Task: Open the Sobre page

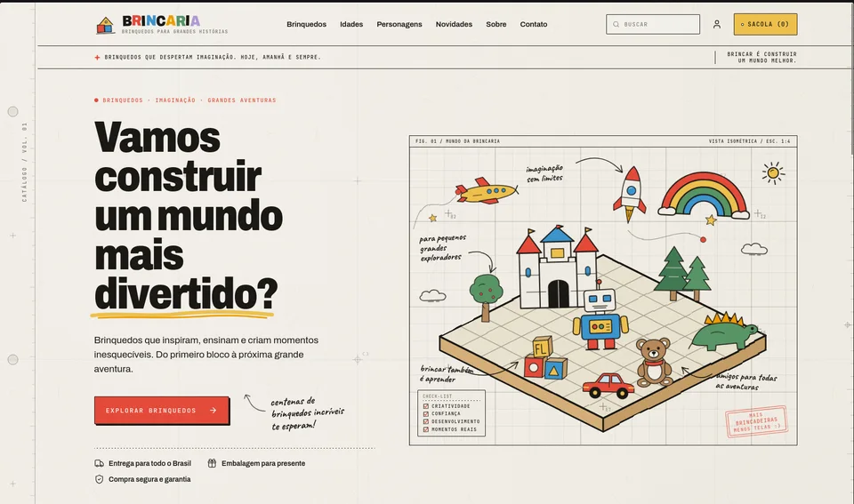Action: click(496, 25)
